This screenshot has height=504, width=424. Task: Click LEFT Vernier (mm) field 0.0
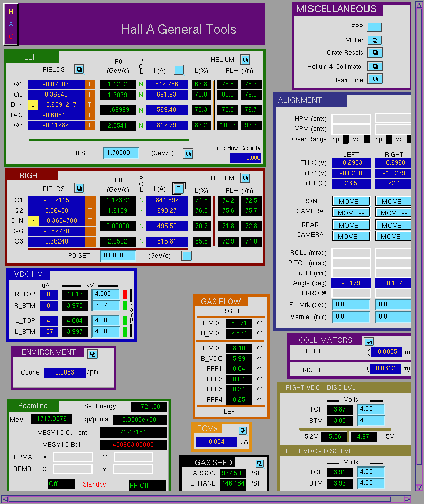pyautogui.click(x=351, y=316)
